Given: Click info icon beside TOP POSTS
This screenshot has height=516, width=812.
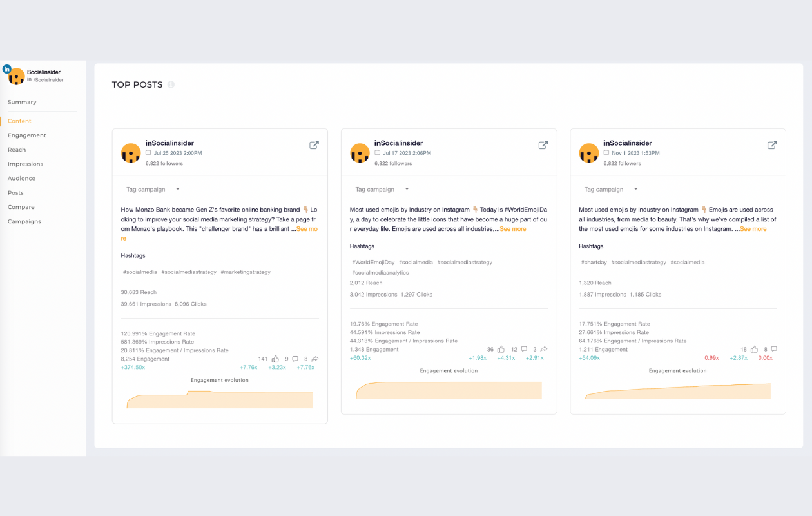Looking at the screenshot, I should 171,84.
